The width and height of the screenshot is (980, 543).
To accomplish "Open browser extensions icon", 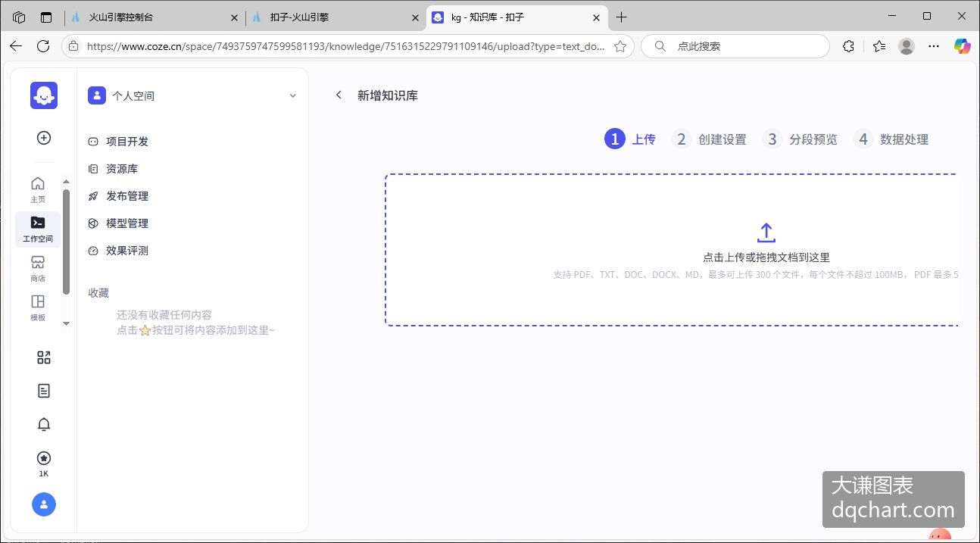I will (848, 46).
